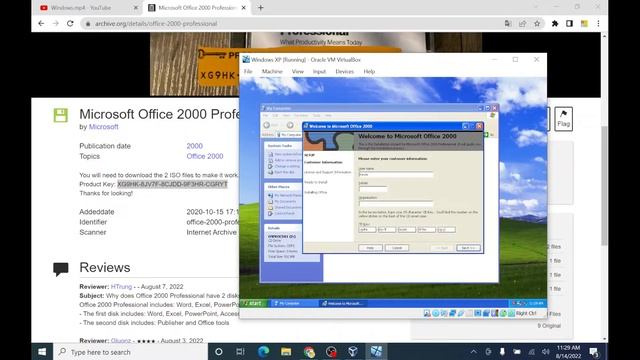The height and width of the screenshot is (360, 640).
Task: Open Chrome extensions puzzle icon
Action: pos(555,24)
